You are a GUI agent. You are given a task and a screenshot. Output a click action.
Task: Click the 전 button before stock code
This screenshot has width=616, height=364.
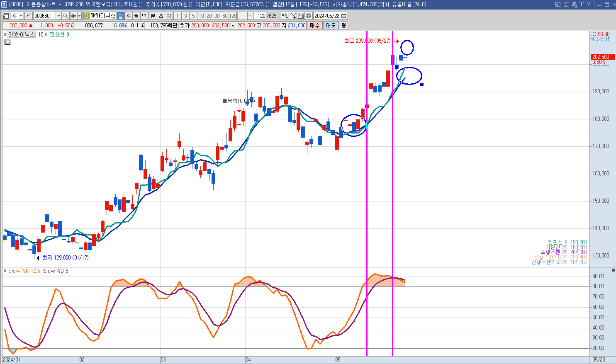point(28,16)
